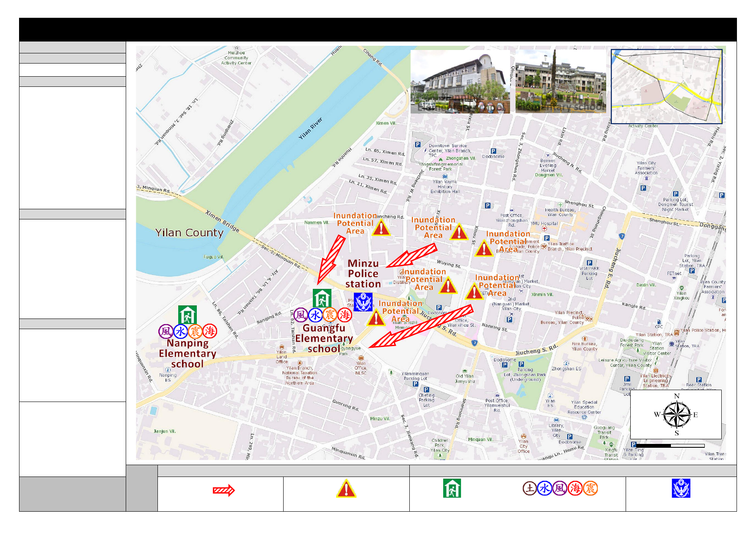Click the orange 震 circle above Nanping Elementary
Viewport: 756px width, 535px height.
[195, 331]
